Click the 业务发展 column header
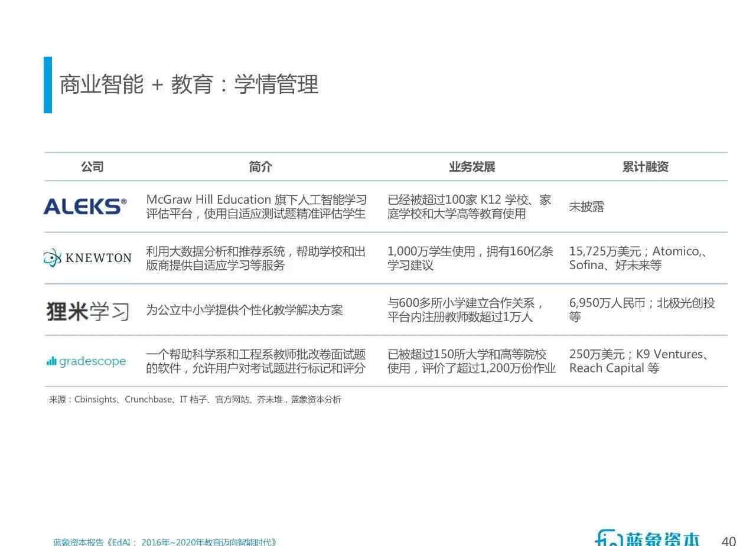The height and width of the screenshot is (546, 756). point(472,167)
